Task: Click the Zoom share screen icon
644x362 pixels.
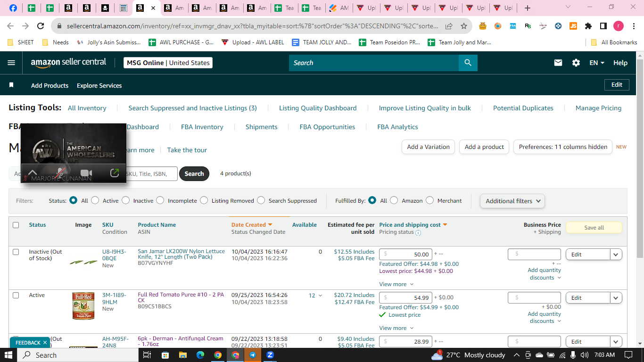Action: pos(114,173)
